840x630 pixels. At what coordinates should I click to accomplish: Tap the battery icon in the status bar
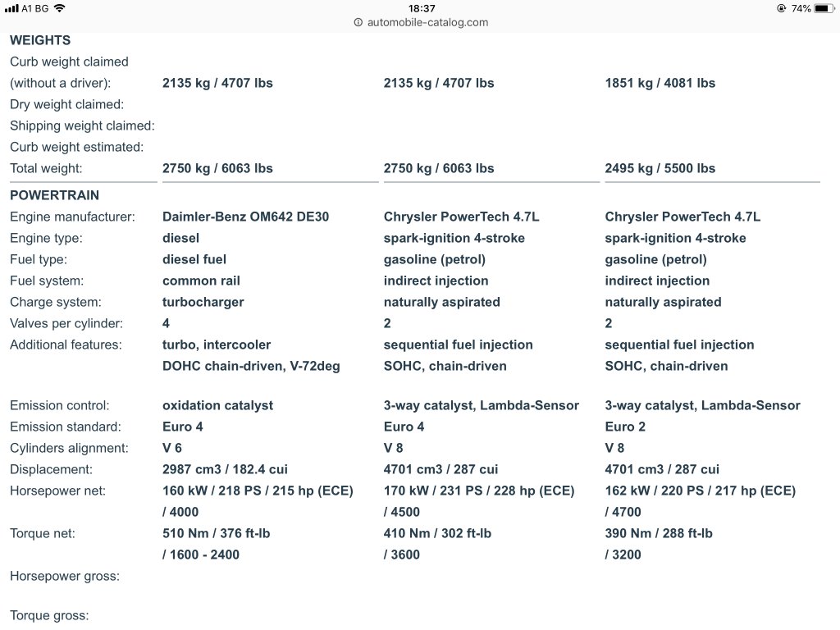tap(823, 8)
